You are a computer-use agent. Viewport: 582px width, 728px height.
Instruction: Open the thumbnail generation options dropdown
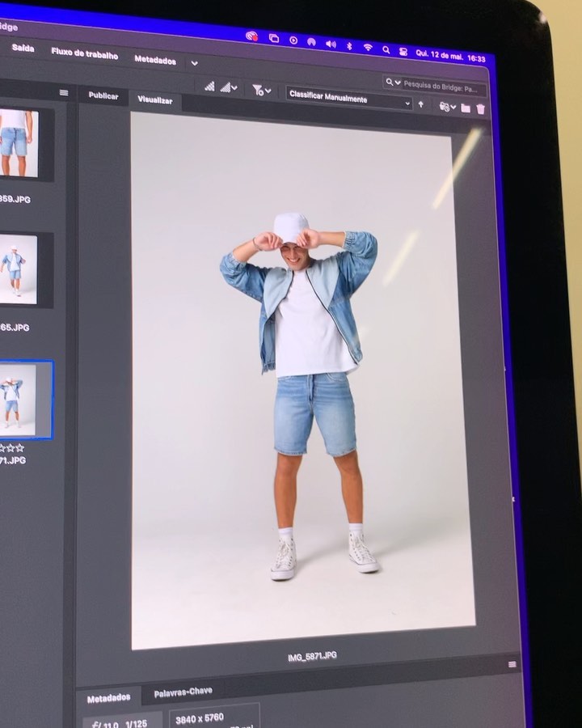229,87
